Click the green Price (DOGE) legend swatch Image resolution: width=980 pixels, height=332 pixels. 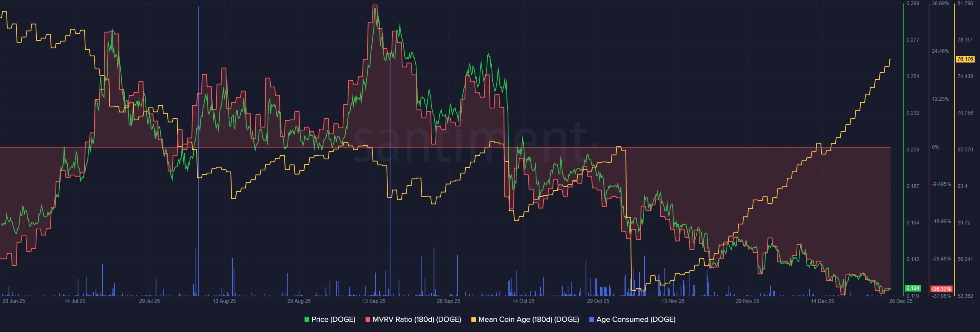(307, 320)
